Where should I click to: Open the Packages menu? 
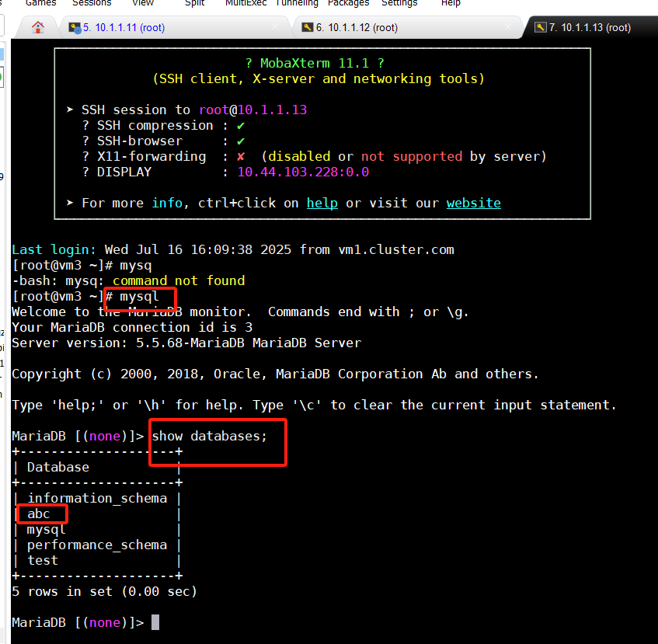(x=348, y=3)
